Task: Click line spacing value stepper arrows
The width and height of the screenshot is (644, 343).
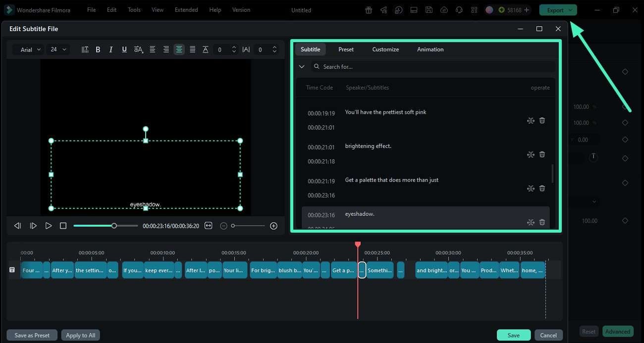Action: click(234, 49)
